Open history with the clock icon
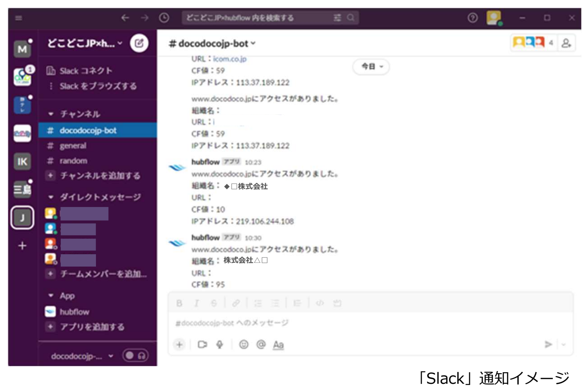Screen dimensions: 587x392 click(164, 18)
